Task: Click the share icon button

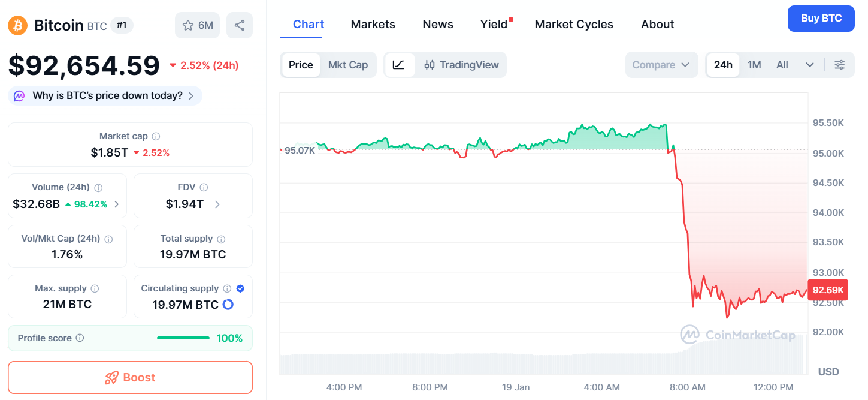Action: 240,25
